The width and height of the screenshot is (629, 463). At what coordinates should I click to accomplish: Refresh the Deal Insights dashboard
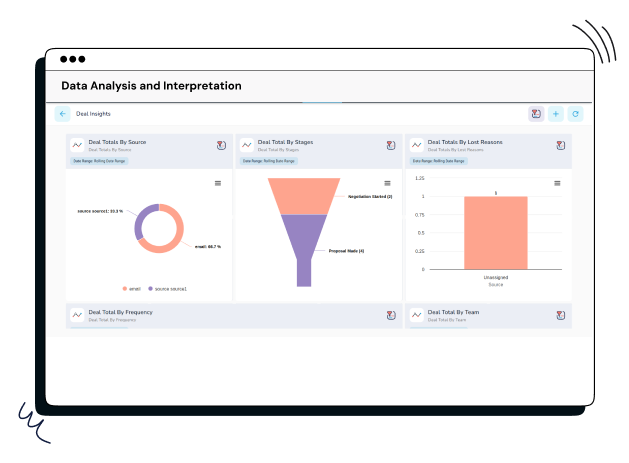tap(575, 114)
